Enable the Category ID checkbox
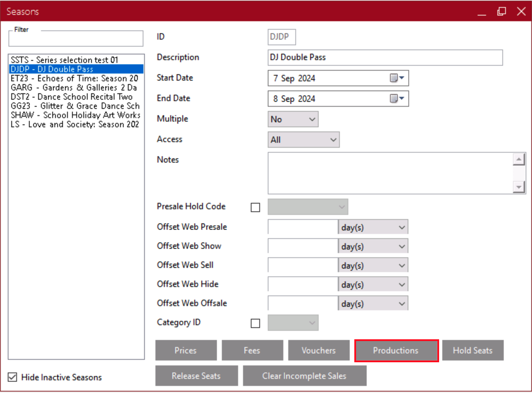Image resolution: width=532 pixels, height=393 pixels. point(255,323)
